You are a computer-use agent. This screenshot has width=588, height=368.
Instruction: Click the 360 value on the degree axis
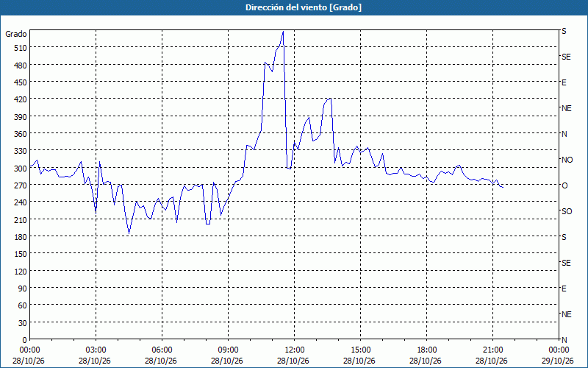(x=21, y=134)
